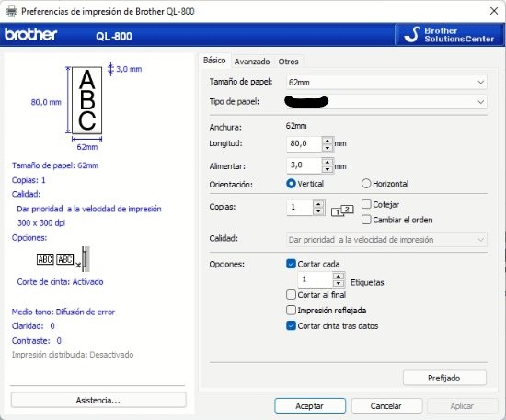Click the Etiquetas count field
This screenshot has width=506, height=420.
(315, 279)
